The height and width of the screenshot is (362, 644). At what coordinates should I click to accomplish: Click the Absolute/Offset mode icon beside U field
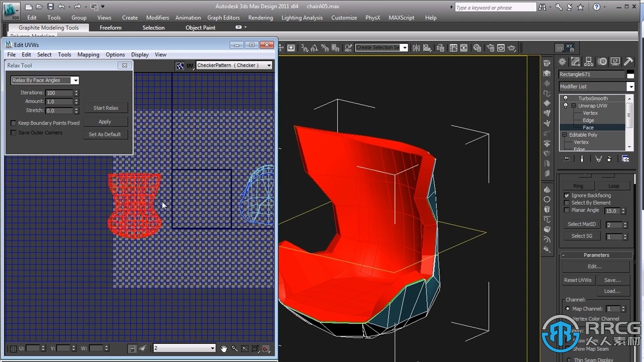[13, 348]
